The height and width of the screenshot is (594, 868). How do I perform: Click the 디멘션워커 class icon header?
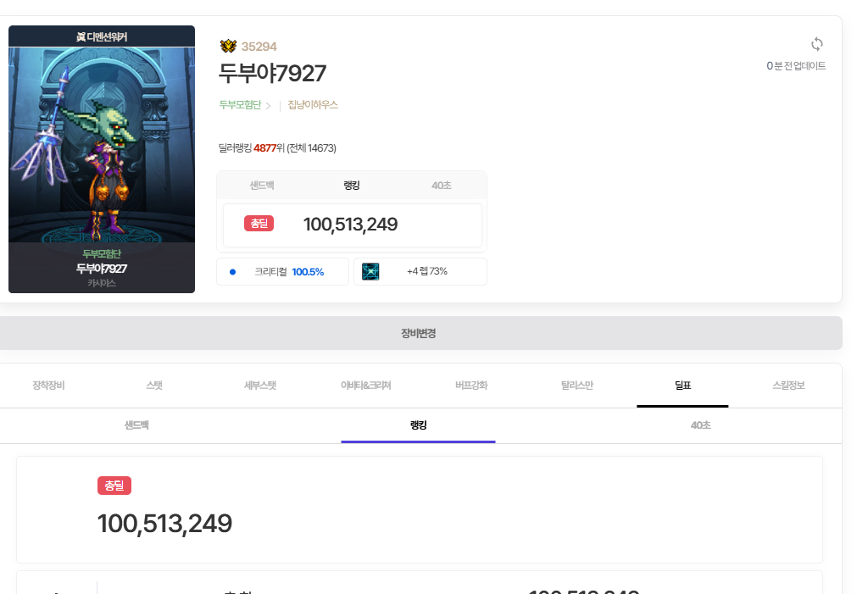(102, 36)
